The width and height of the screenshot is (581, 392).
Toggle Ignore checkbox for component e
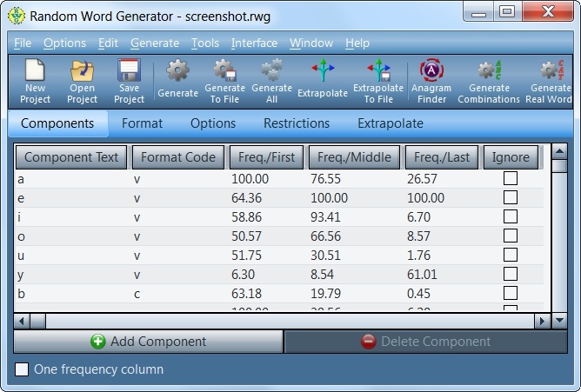(511, 197)
